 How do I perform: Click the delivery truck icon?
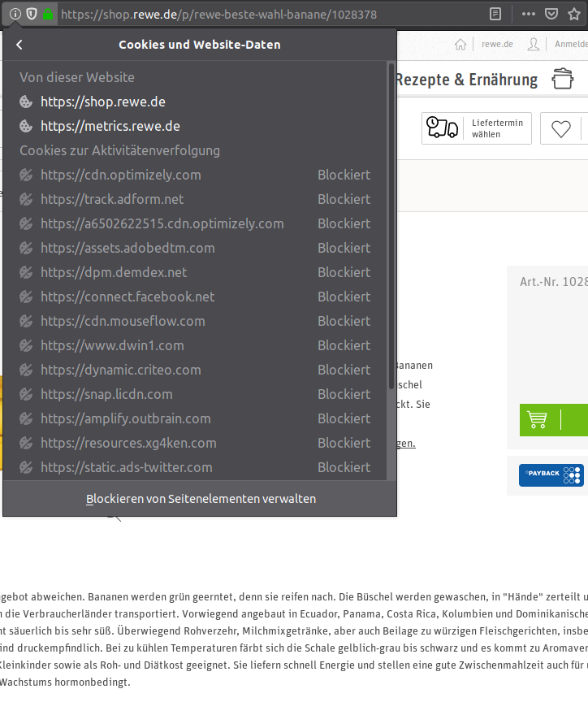[442, 127]
